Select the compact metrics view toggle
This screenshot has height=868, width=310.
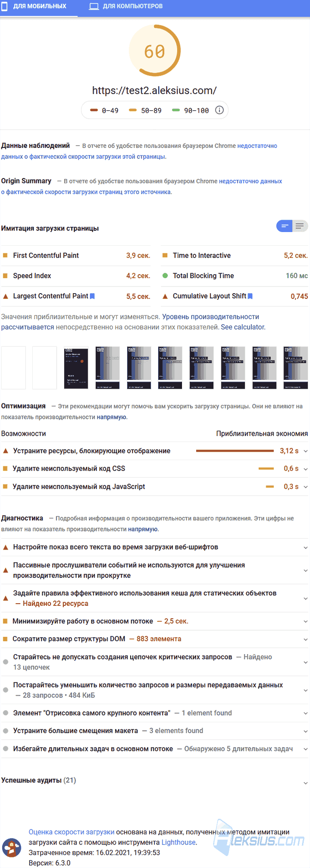tap(284, 226)
